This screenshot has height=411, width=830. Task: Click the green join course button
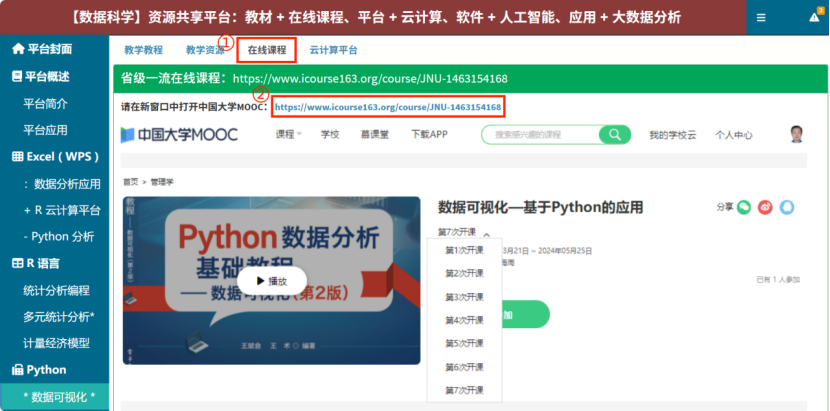coord(526,315)
